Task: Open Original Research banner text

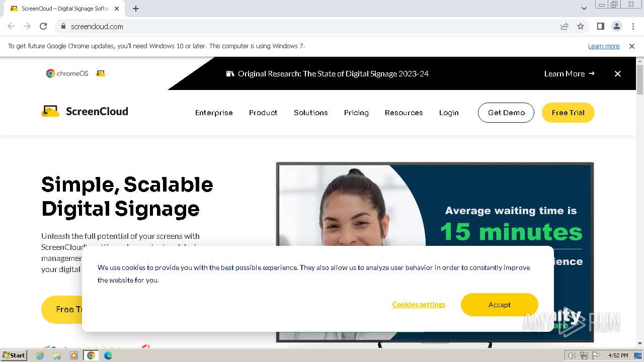Action: point(333,73)
